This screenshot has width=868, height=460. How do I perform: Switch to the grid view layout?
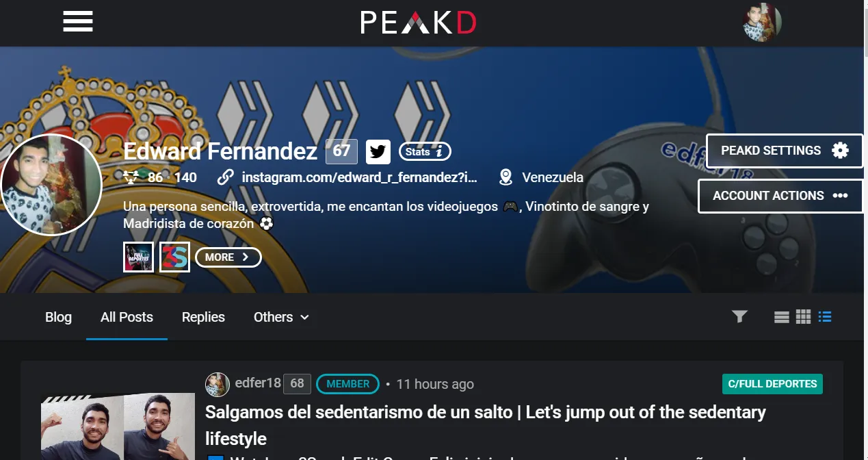803,317
